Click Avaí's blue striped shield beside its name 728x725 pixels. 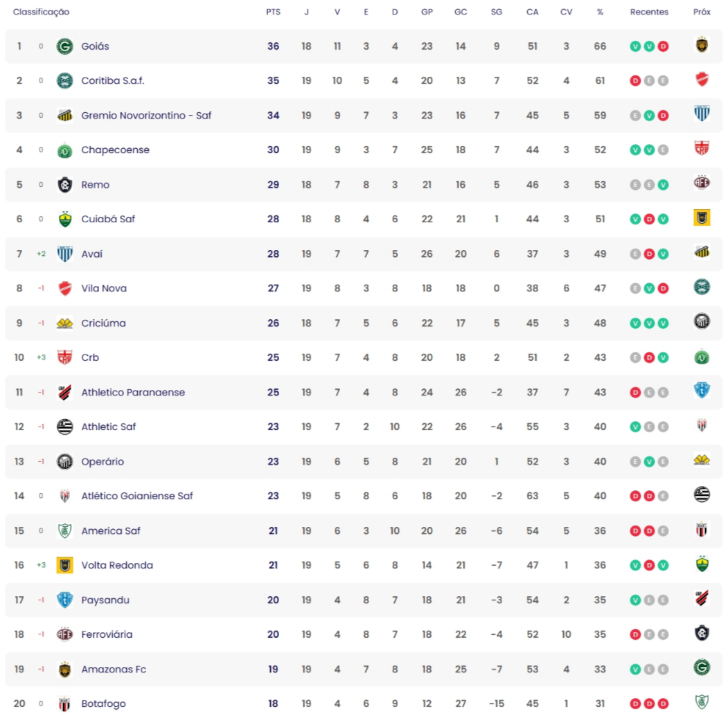pos(64,254)
